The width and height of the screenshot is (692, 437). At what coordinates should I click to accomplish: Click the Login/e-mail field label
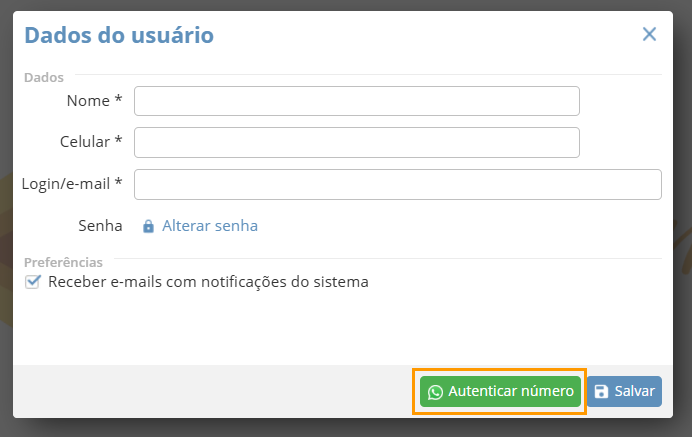click(72, 184)
